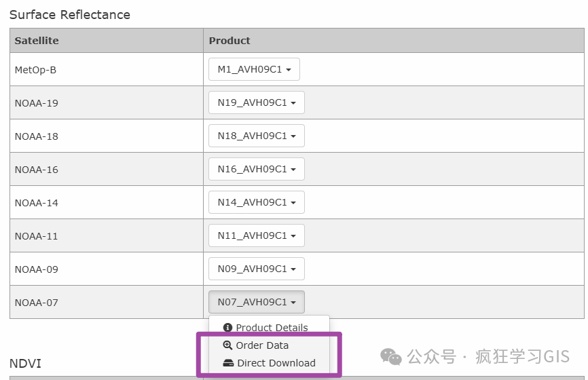588x380 pixels.
Task: Expand the N09_AVH09C1 product dropdown
Action: [256, 269]
